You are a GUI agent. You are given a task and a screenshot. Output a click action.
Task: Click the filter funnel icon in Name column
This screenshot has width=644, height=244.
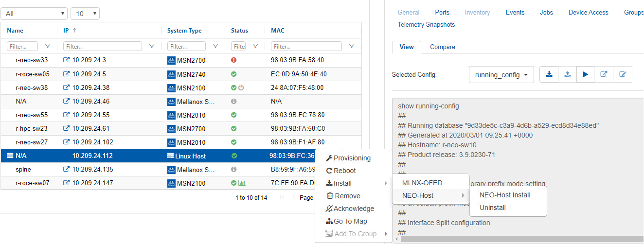tap(48, 46)
